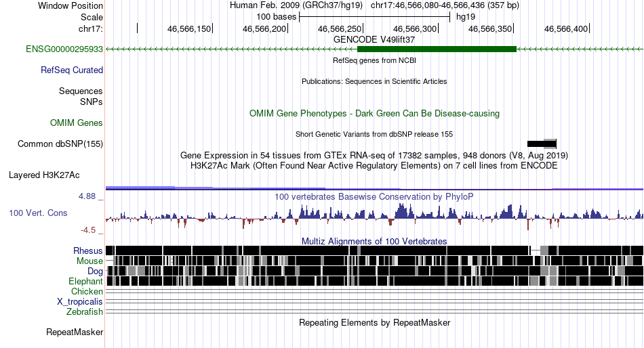Click Repeating Elements by RepeatMasker title
Screen dimensions: 644x348
(x=374, y=323)
